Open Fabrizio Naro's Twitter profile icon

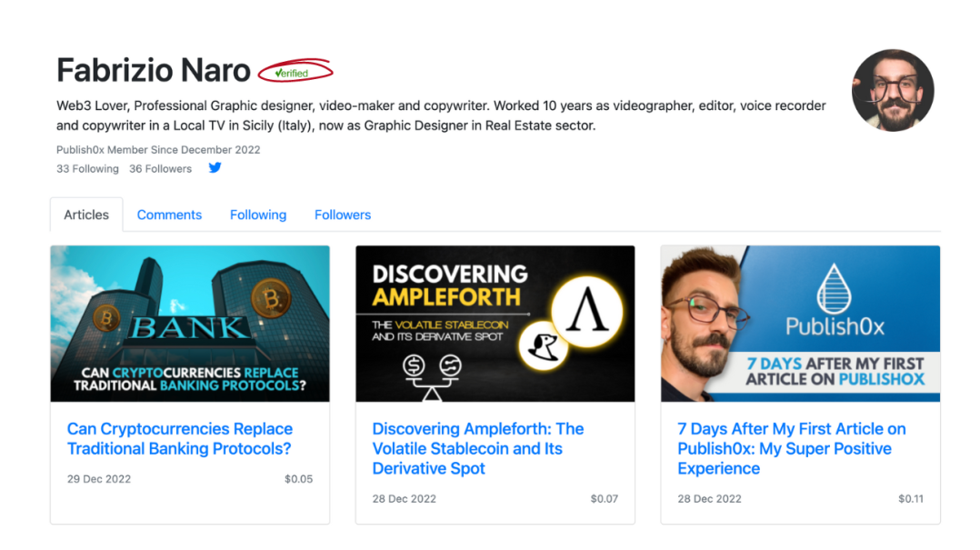click(x=215, y=167)
